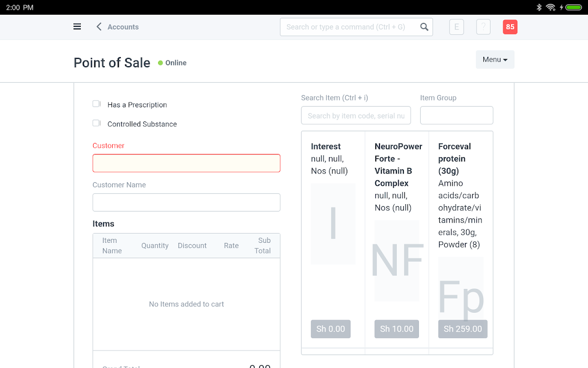Open the hamburger sidebar menu
The width and height of the screenshot is (588, 368).
tap(77, 27)
